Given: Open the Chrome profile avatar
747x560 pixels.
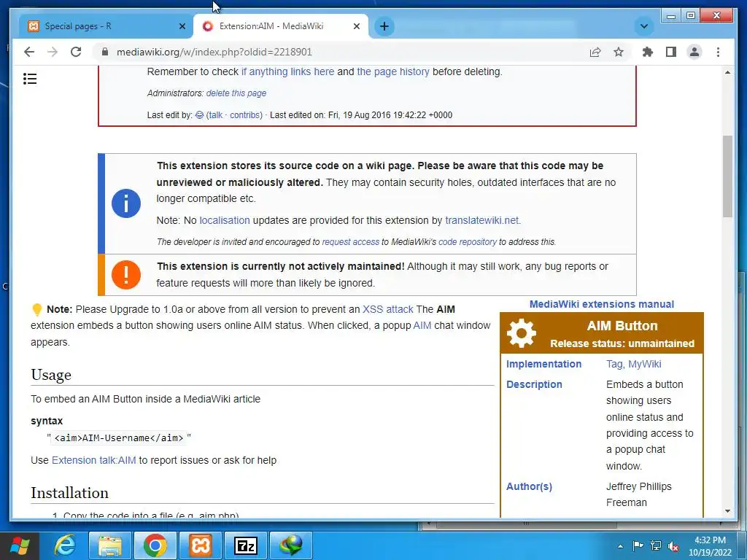Looking at the screenshot, I should (694, 52).
